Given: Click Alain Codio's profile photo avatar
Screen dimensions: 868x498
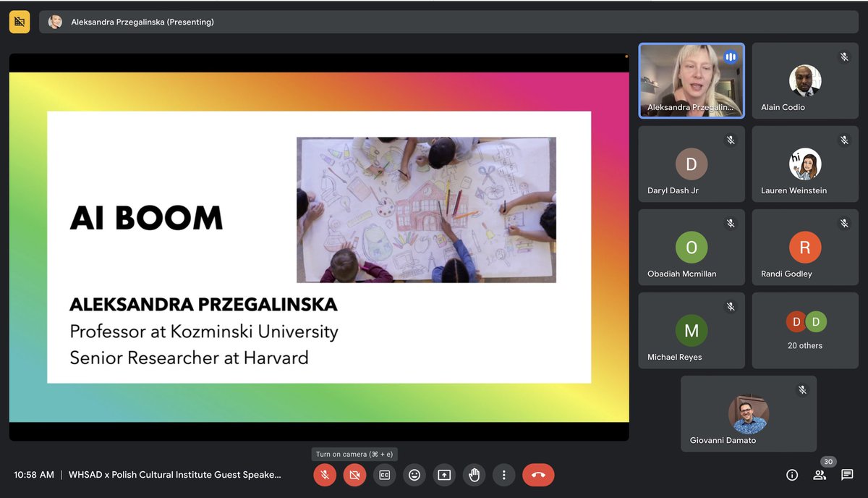Looking at the screenshot, I should coord(805,80).
